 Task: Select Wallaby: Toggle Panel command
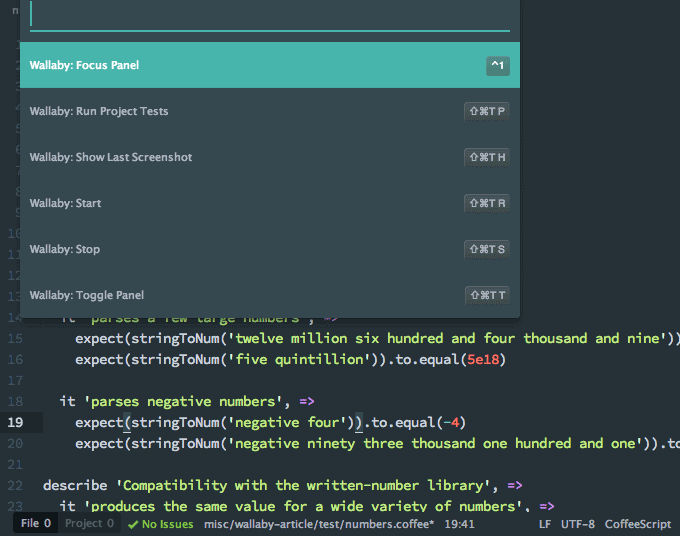(x=270, y=295)
